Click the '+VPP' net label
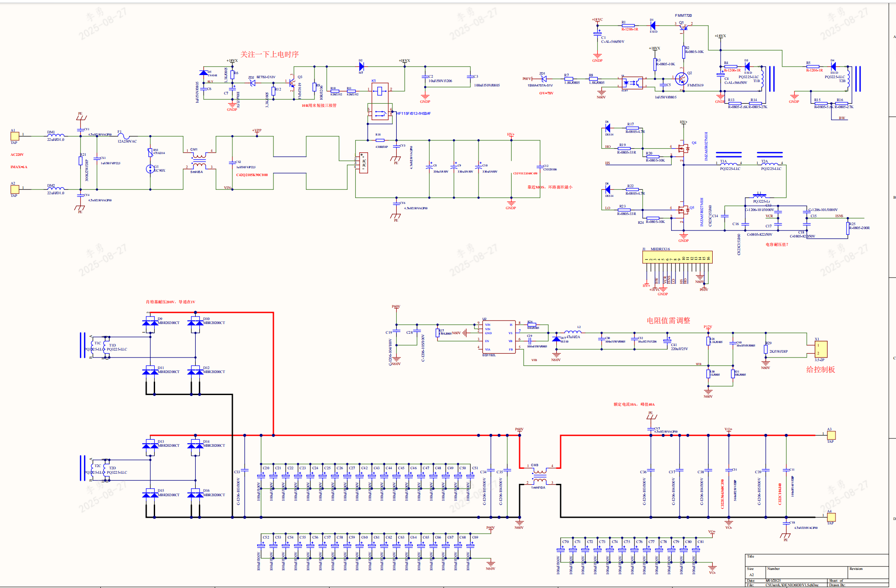The height and width of the screenshot is (588, 896). tap(257, 130)
